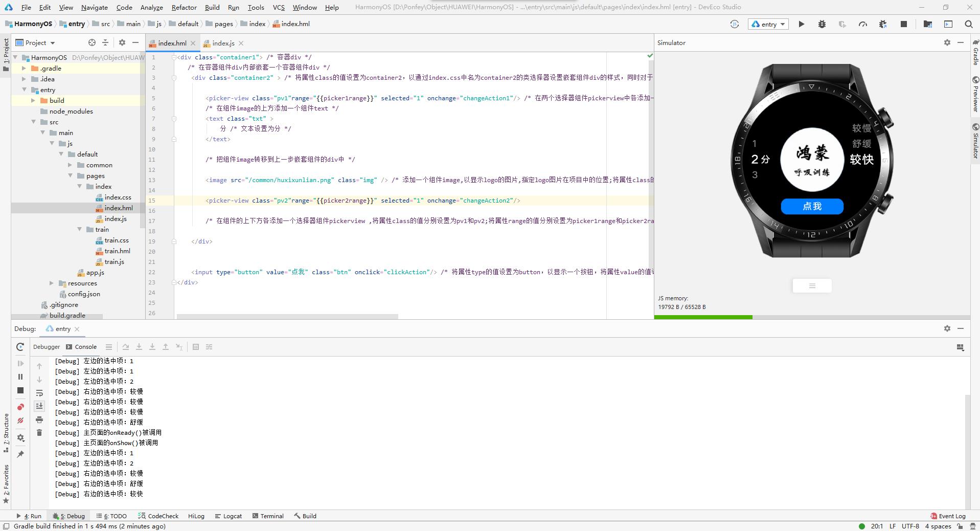Open the entry run configuration dropdown
Screen dimensions: 980x531
[x=768, y=24]
